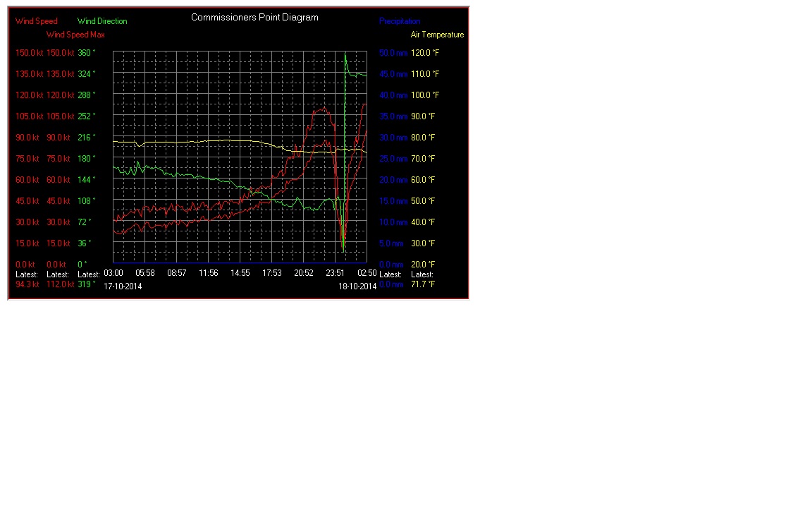Click the "17:53" time axis label
The width and height of the screenshot is (812, 508).
tap(272, 273)
